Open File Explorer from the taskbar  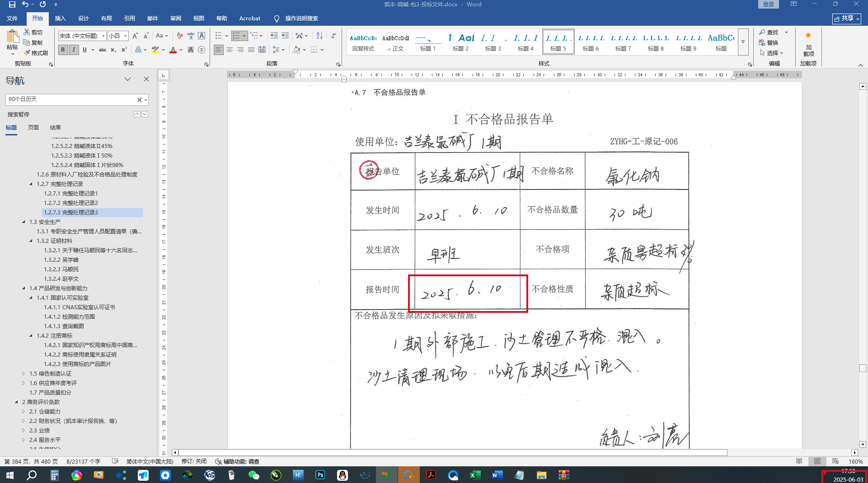(x=542, y=475)
